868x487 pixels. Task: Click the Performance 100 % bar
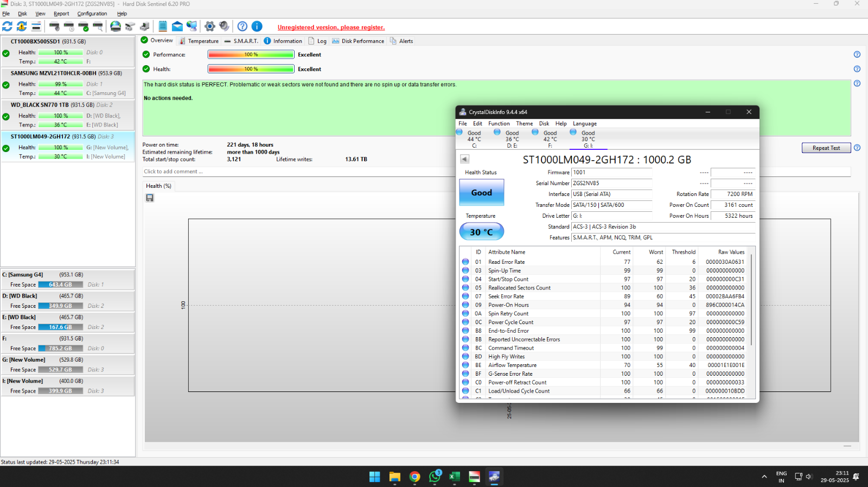pos(251,54)
